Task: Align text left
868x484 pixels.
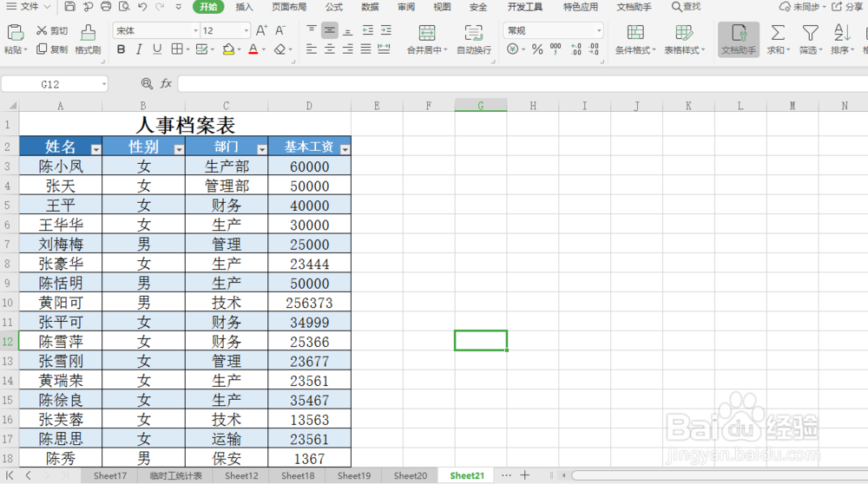Action: click(312, 49)
